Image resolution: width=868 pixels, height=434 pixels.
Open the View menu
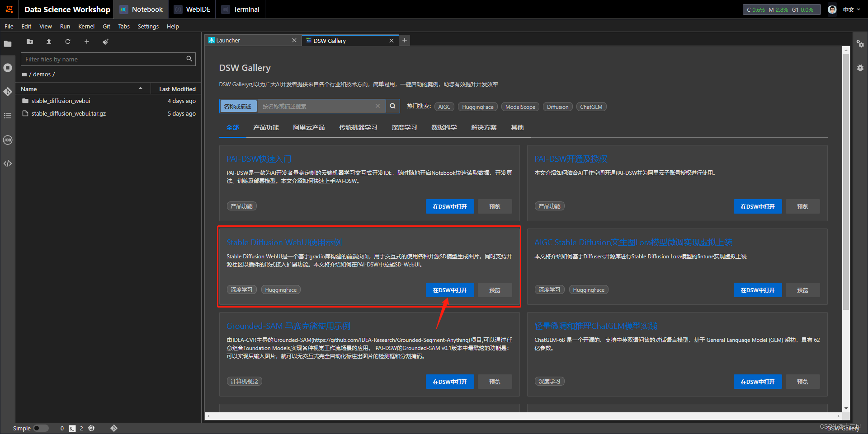tap(45, 26)
